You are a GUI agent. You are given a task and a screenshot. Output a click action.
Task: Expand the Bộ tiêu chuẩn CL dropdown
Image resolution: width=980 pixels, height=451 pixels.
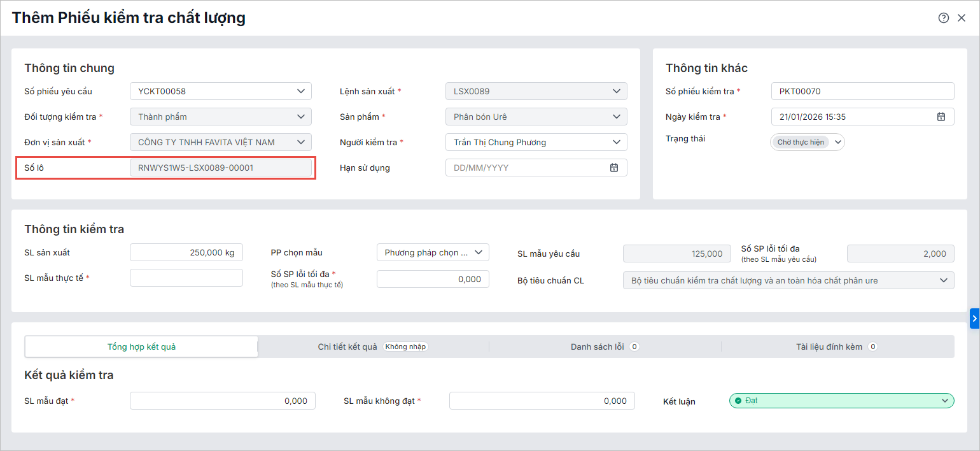coord(943,280)
